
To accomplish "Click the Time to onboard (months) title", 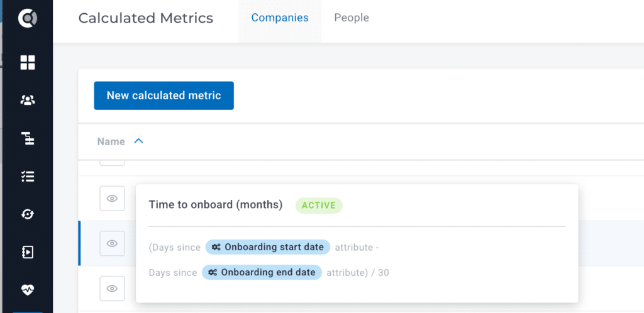I will coord(216,205).
